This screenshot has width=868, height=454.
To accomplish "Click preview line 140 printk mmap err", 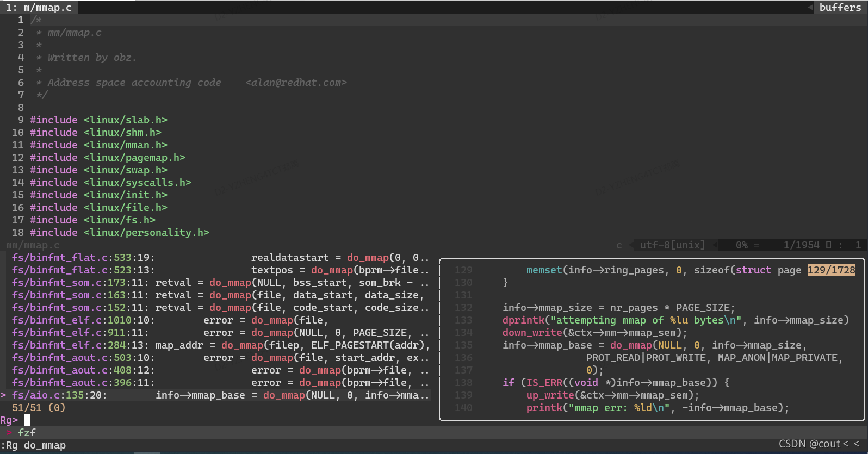I will (658, 408).
